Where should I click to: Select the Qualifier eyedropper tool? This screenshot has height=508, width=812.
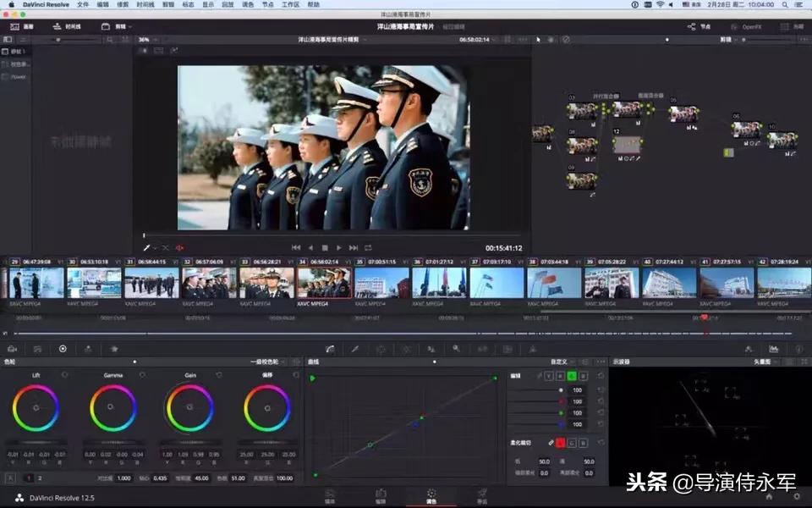[355, 349]
